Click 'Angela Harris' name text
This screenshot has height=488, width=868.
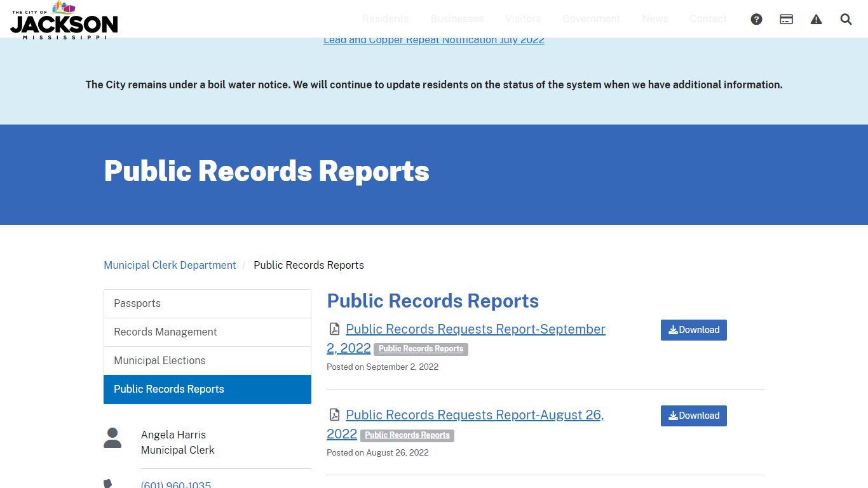tap(173, 435)
